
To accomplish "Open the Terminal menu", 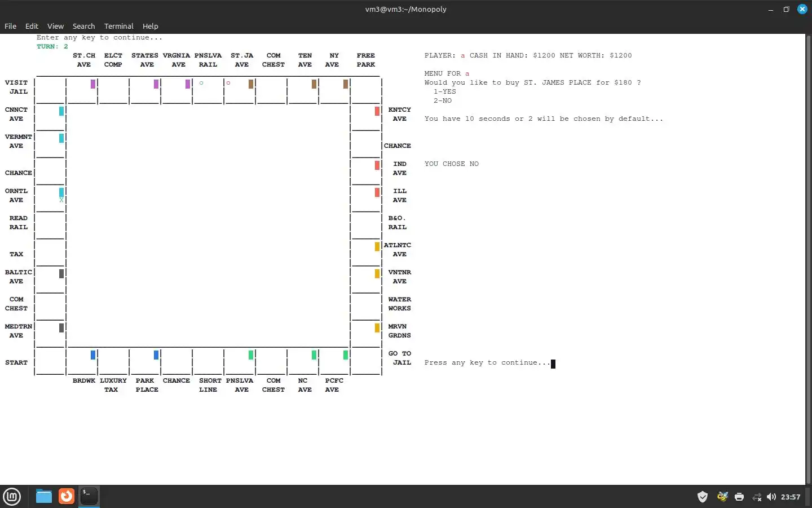I will click(x=118, y=26).
